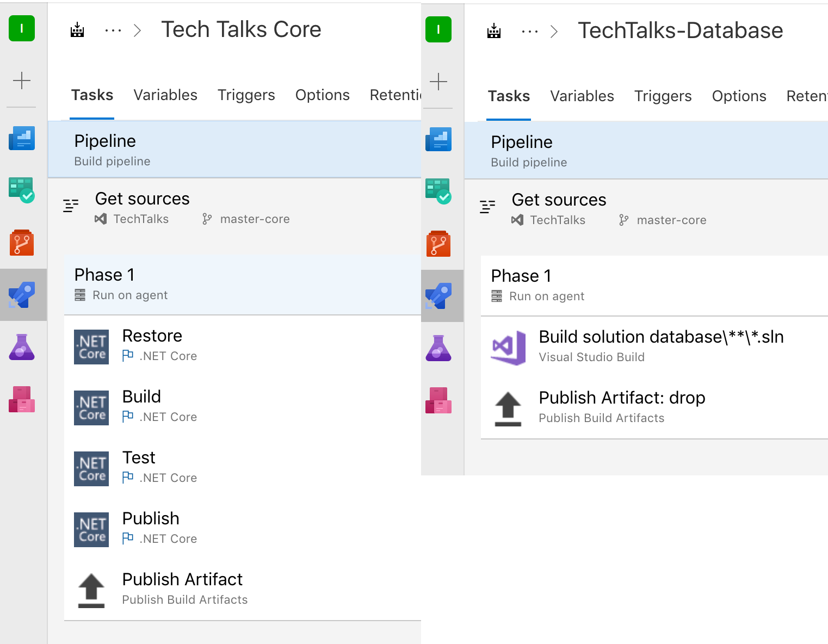Click the .NET Core icon of Build task
This screenshot has height=644, width=828.
coord(91,408)
